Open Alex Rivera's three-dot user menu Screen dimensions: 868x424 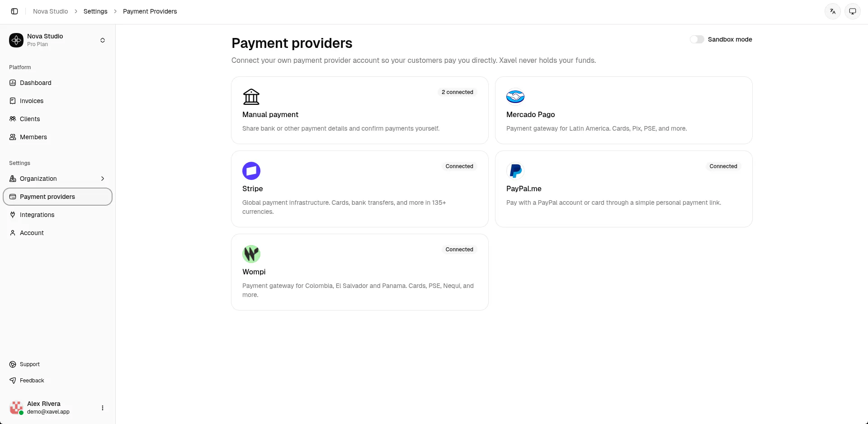pos(103,408)
